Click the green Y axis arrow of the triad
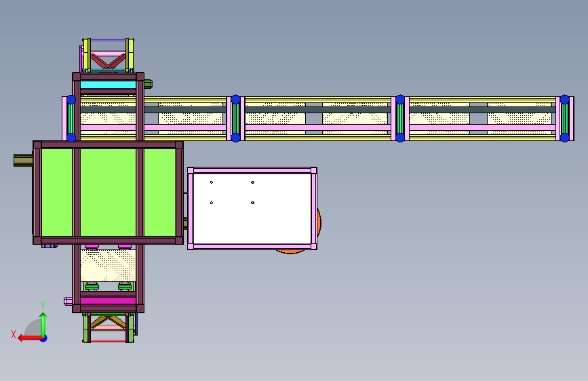The width and height of the screenshot is (588, 381). (x=43, y=324)
